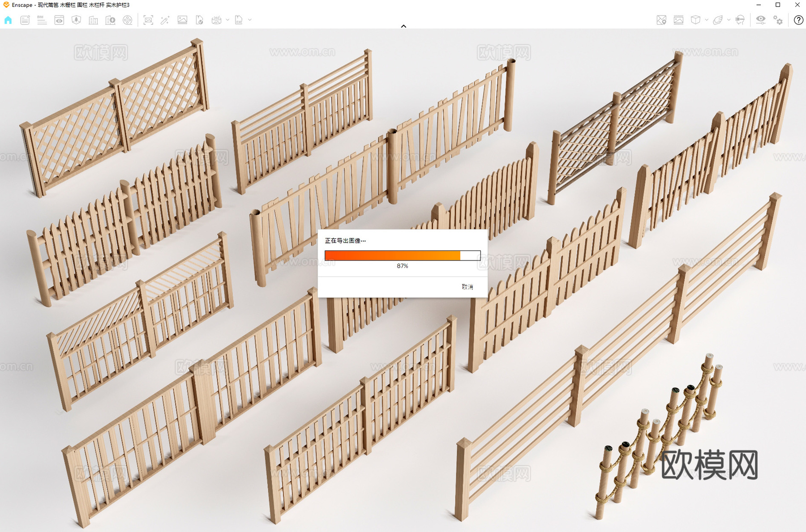
Task: Expand the projection cube dropdown arrow
Action: point(707,20)
